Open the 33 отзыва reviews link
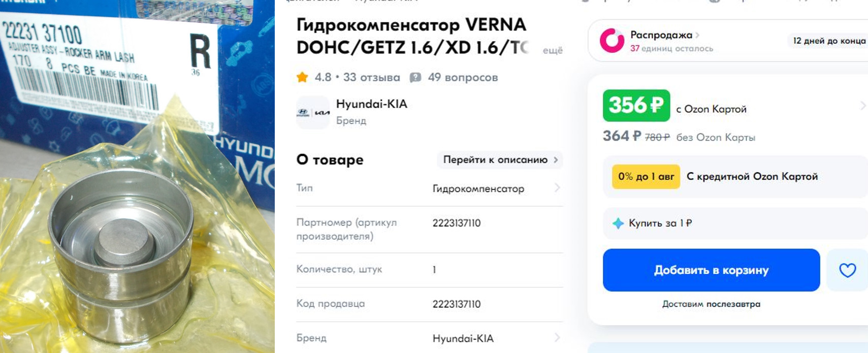868x353 pixels. tap(371, 77)
